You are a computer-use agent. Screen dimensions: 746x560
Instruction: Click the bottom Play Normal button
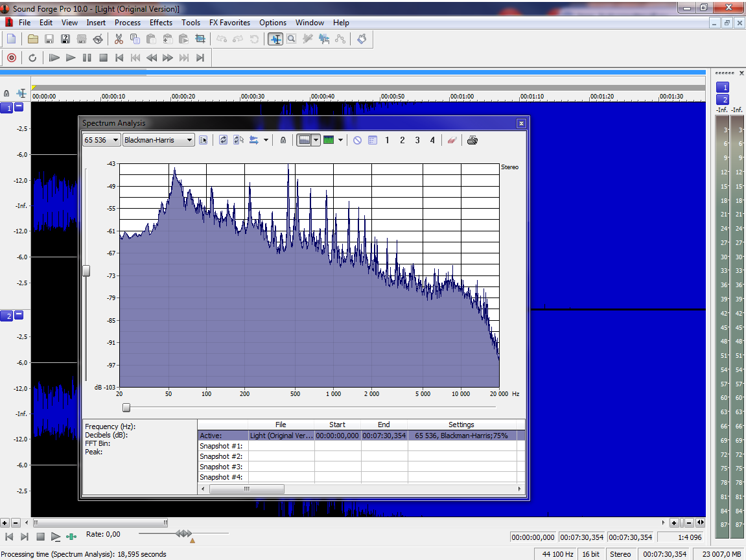point(56,537)
